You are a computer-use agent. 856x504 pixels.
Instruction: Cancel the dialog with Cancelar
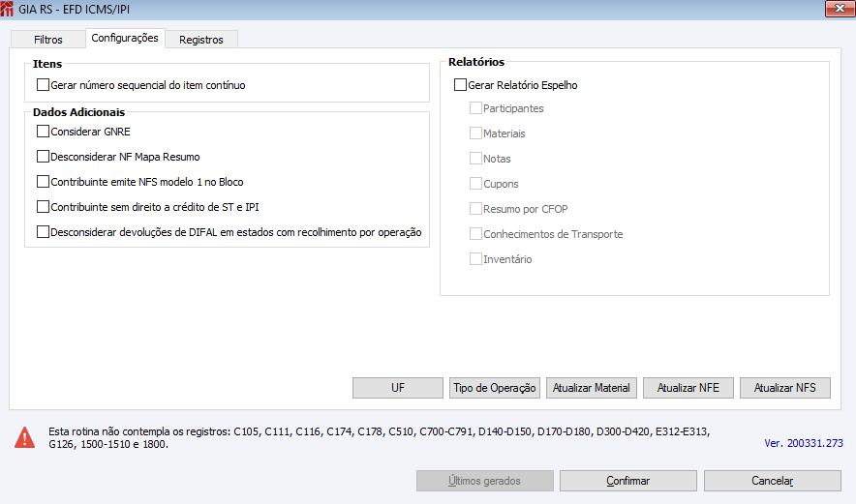[772, 481]
